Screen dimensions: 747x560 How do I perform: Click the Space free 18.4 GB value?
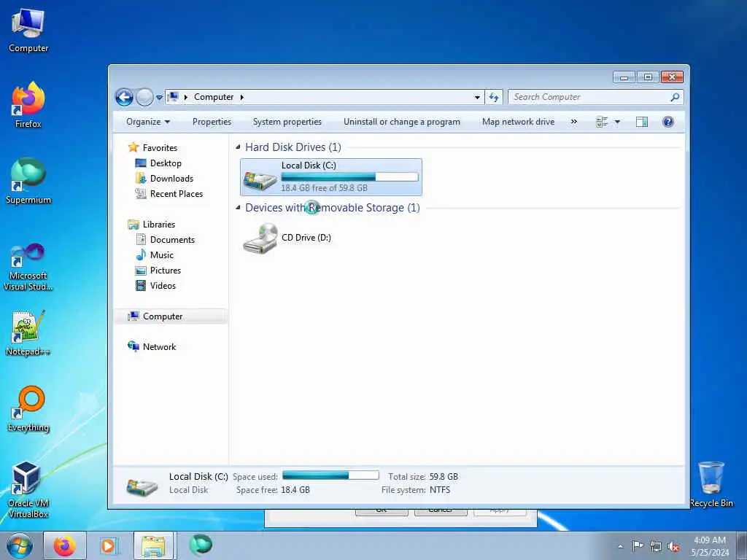click(x=295, y=490)
